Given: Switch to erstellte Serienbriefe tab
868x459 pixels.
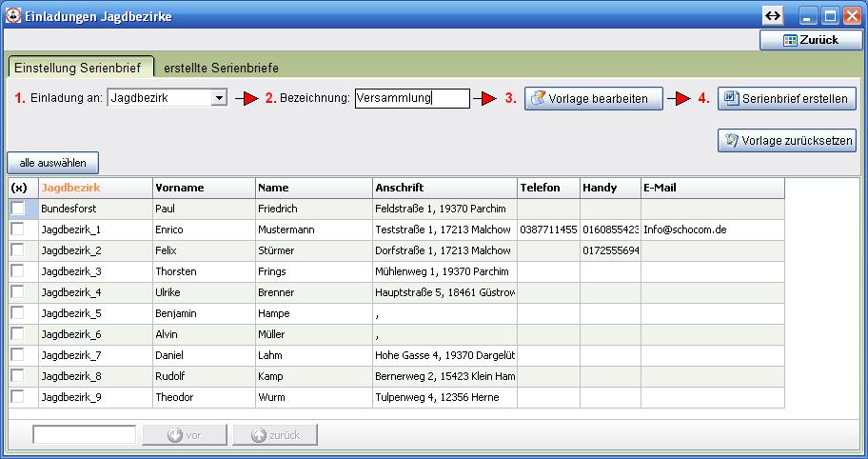Looking at the screenshot, I should click(221, 68).
